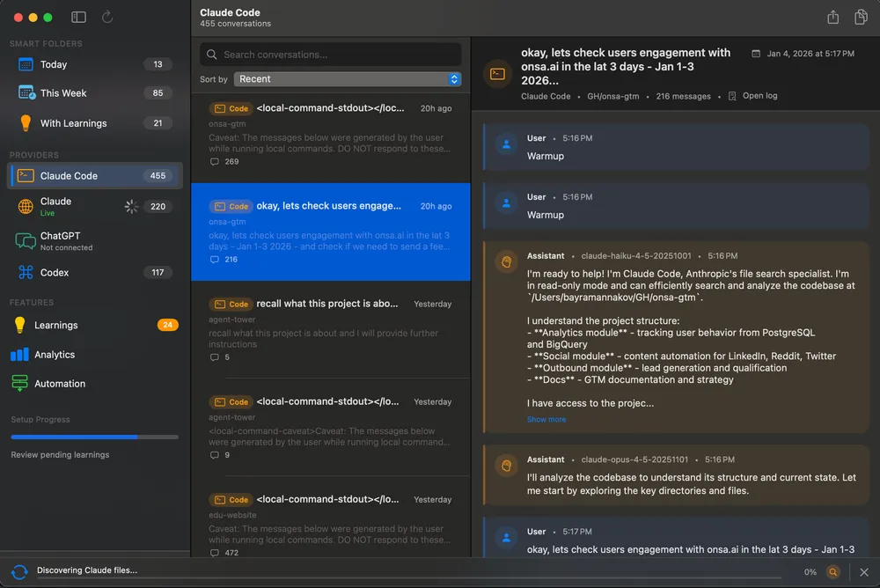Click the orange search icon in status bar
880x588 pixels.
pyautogui.click(x=832, y=571)
